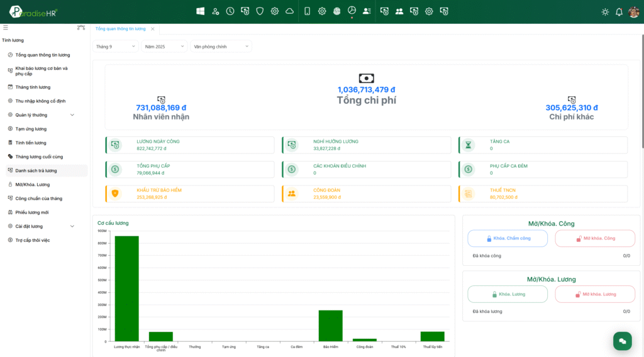Click the 1,036,713,479 đ total value
The height and width of the screenshot is (357, 644).
pos(367,90)
